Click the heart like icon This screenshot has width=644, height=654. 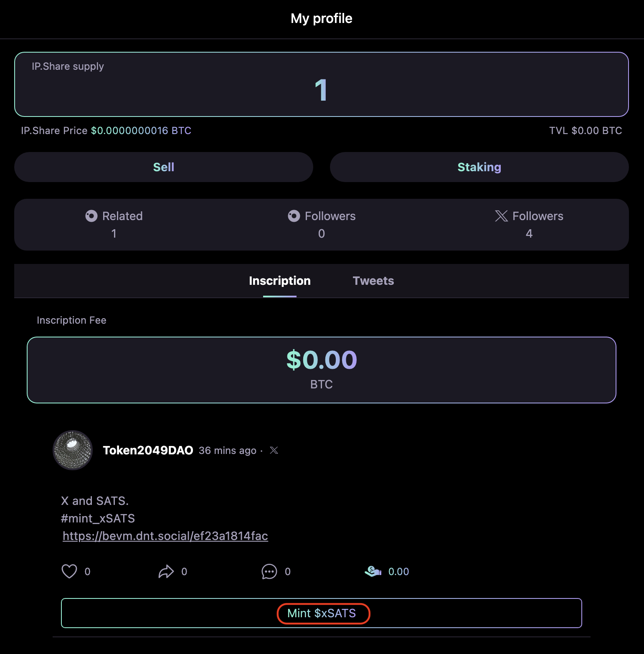69,571
